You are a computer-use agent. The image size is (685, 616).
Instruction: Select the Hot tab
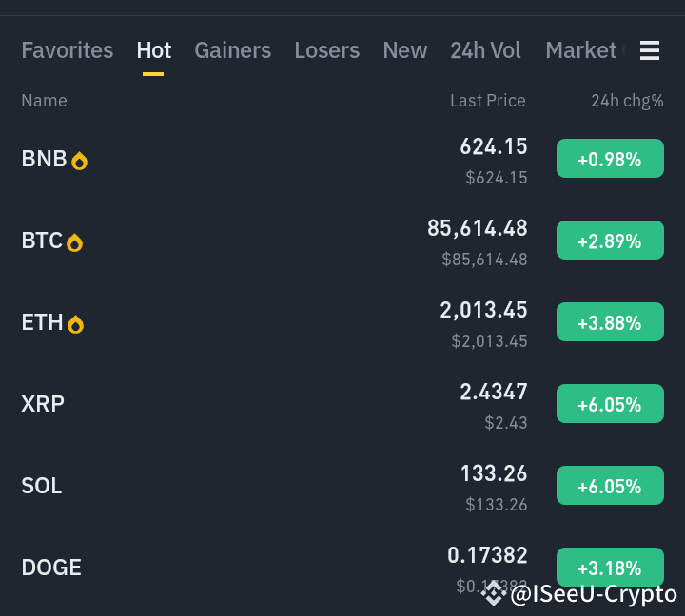tap(154, 50)
